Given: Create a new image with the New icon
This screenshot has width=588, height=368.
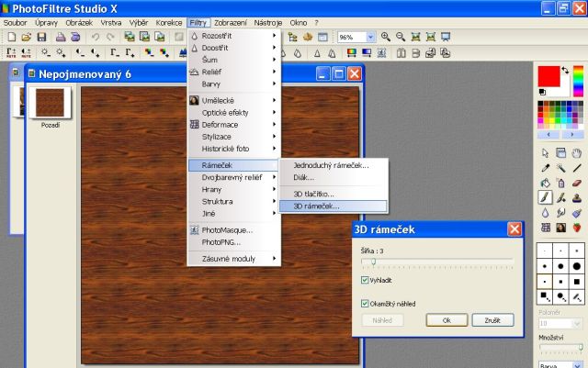Looking at the screenshot, I should pos(12,37).
